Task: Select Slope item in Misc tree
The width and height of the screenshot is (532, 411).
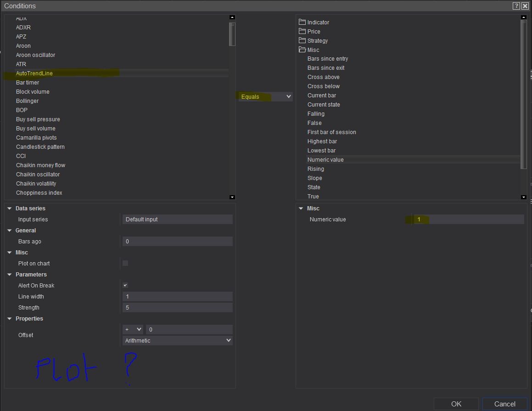Action: tap(314, 178)
